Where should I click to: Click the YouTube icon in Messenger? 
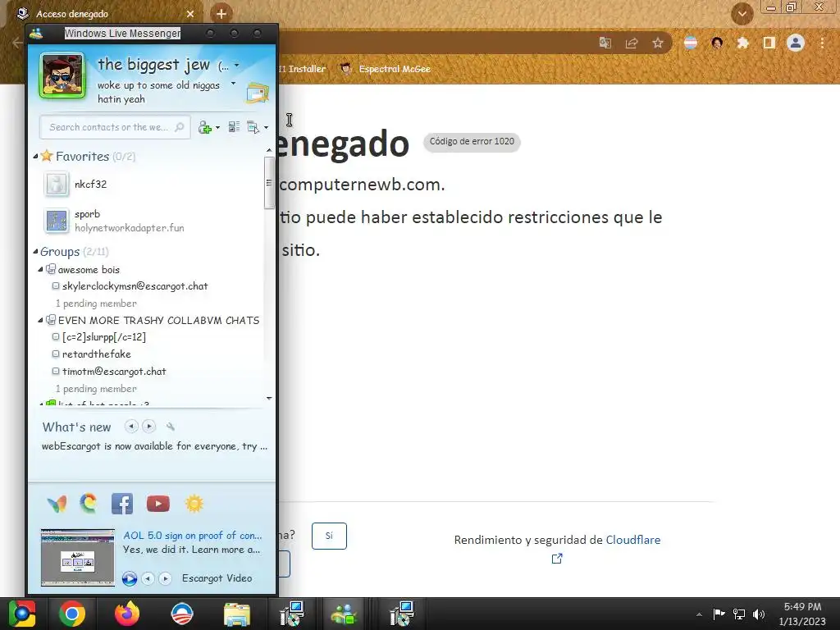[158, 504]
